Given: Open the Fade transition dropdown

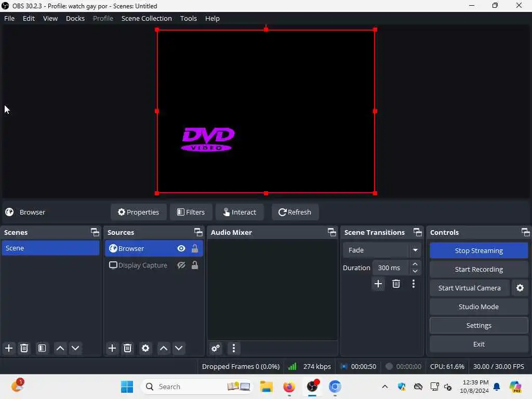Looking at the screenshot, I should 382,250.
